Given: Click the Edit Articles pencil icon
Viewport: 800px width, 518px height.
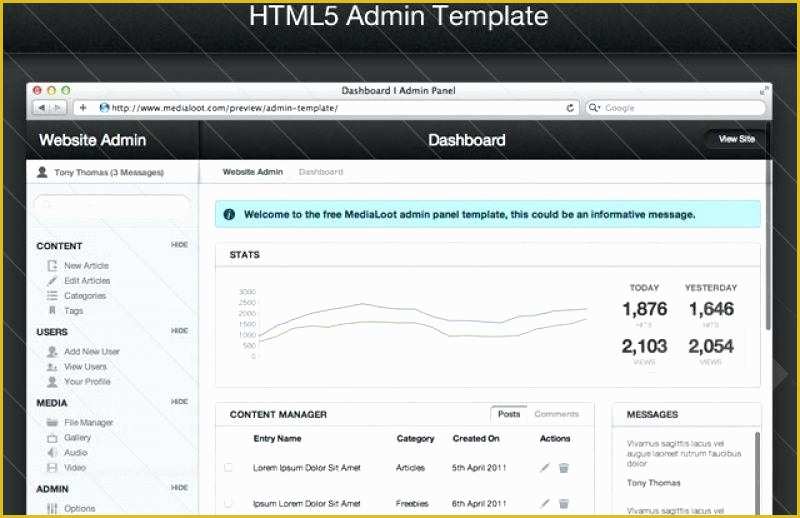Looking at the screenshot, I should (52, 281).
